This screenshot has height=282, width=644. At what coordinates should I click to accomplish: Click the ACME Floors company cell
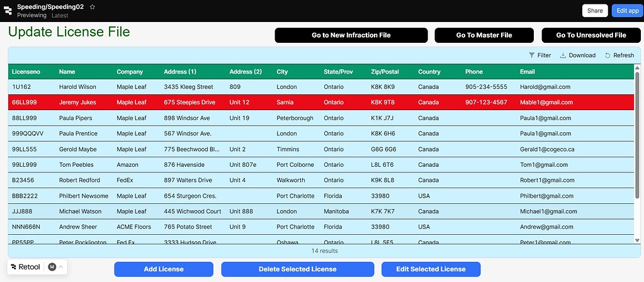tap(134, 227)
